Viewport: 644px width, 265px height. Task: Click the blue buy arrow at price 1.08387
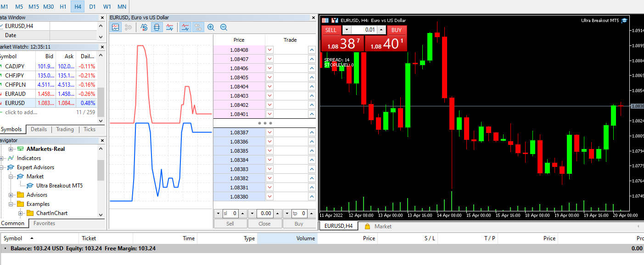(x=312, y=132)
